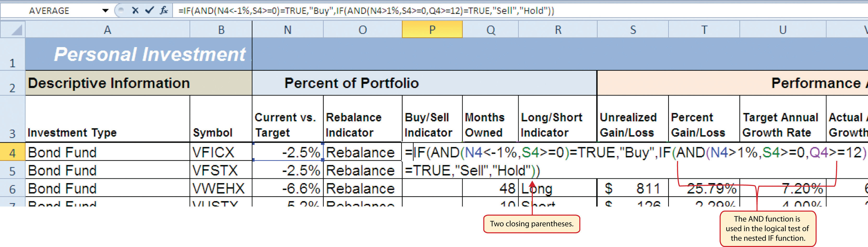Click the Buy/Sell Indicator header cell
This screenshot has width=868, height=247.
(432, 125)
